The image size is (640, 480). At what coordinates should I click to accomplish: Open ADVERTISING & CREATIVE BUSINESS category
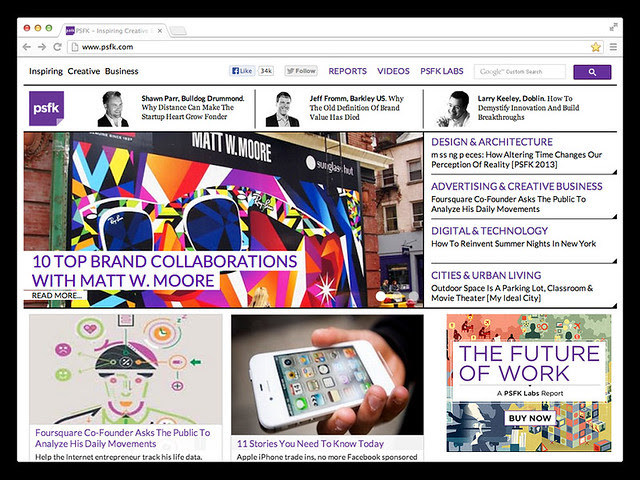click(517, 186)
